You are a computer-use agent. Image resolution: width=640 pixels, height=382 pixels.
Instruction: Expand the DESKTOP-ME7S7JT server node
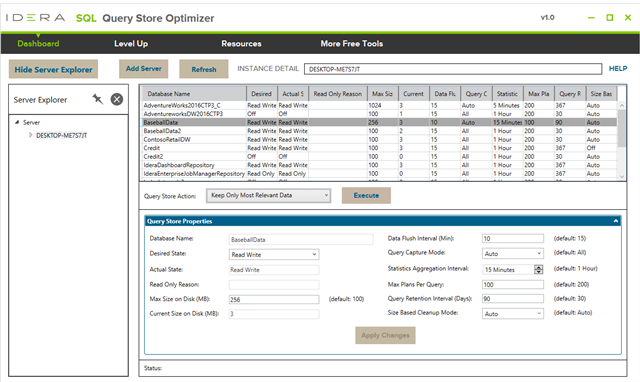click(x=30, y=135)
